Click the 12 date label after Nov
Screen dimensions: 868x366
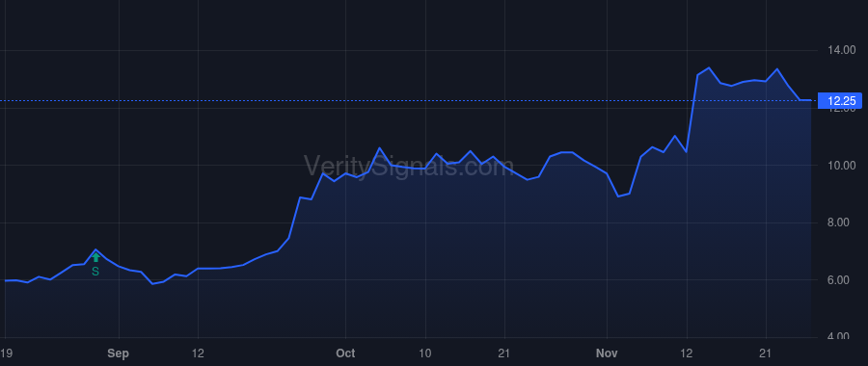click(x=687, y=353)
